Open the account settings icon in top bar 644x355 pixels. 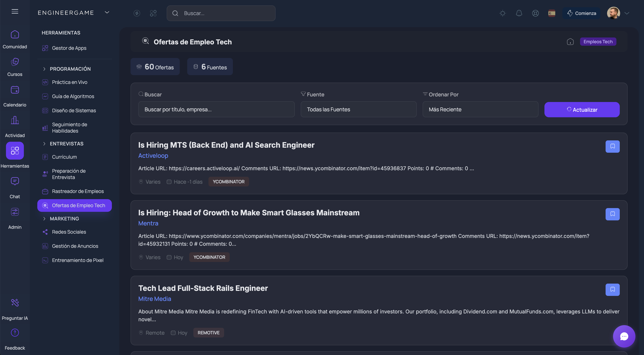tap(535, 13)
